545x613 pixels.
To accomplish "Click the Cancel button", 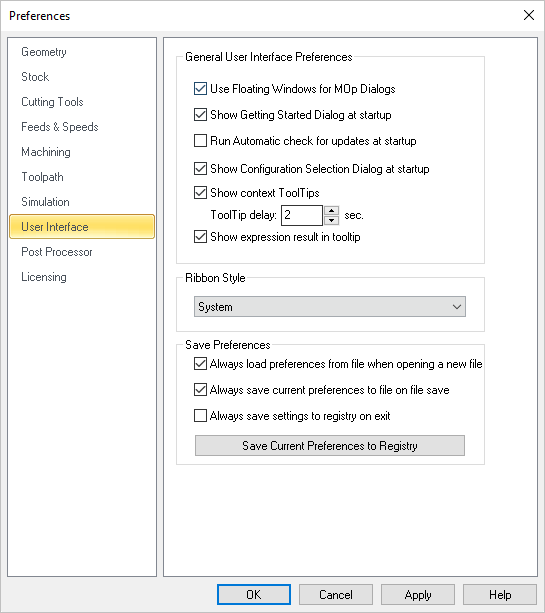I will [x=336, y=595].
